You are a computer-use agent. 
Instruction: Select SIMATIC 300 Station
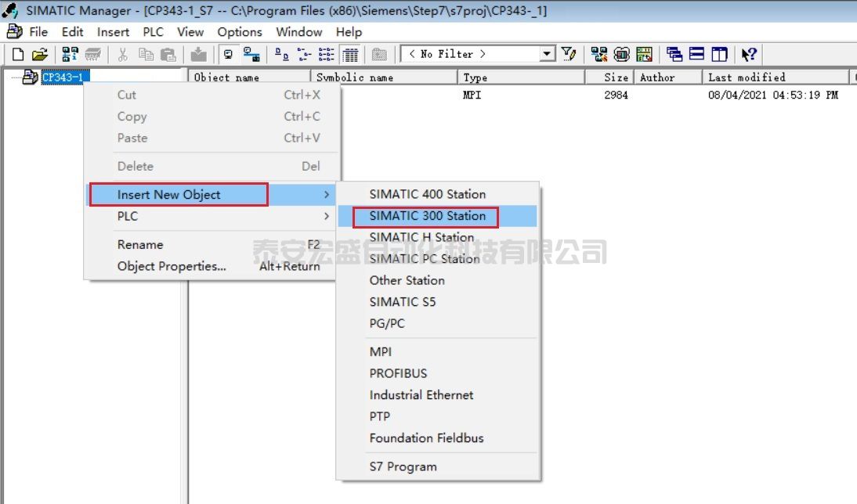427,216
